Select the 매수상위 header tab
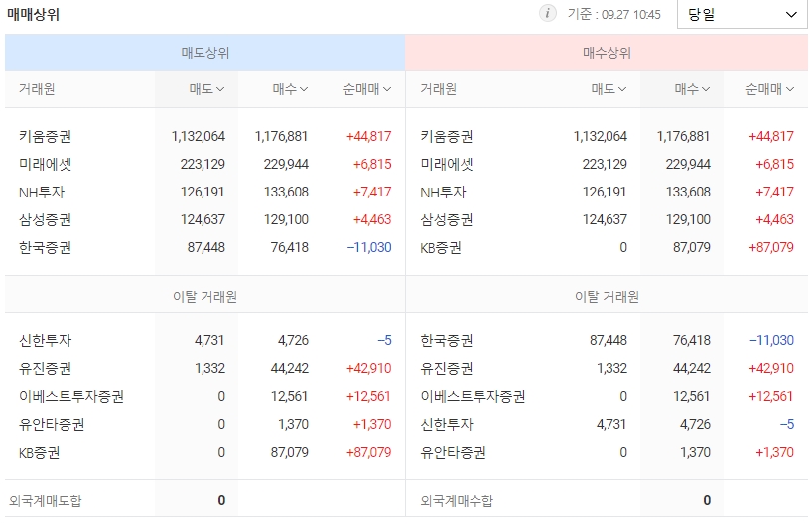 click(x=607, y=53)
